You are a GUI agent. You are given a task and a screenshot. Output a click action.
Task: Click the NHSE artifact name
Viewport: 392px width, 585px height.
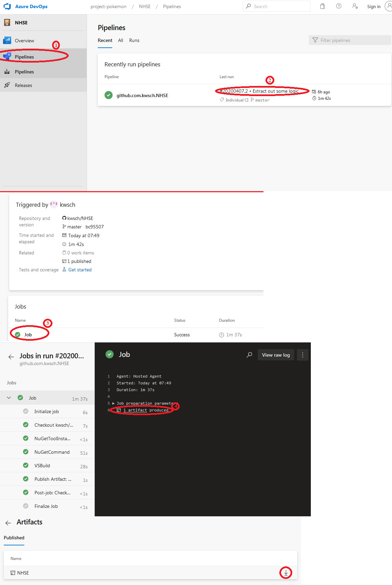(x=23, y=573)
